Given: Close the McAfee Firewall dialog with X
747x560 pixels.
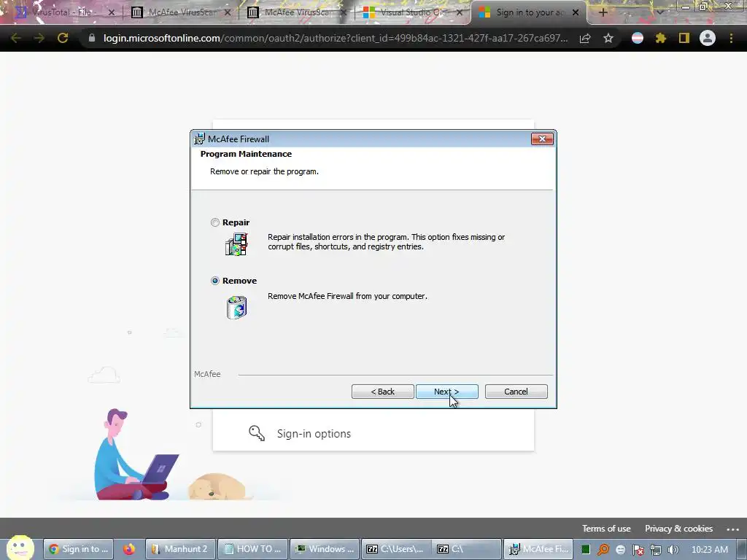Looking at the screenshot, I should 542,139.
